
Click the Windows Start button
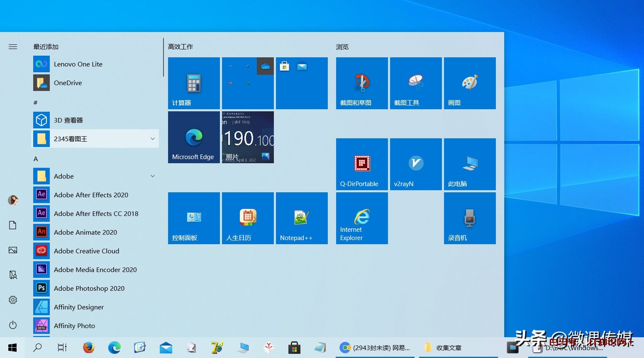[12, 348]
